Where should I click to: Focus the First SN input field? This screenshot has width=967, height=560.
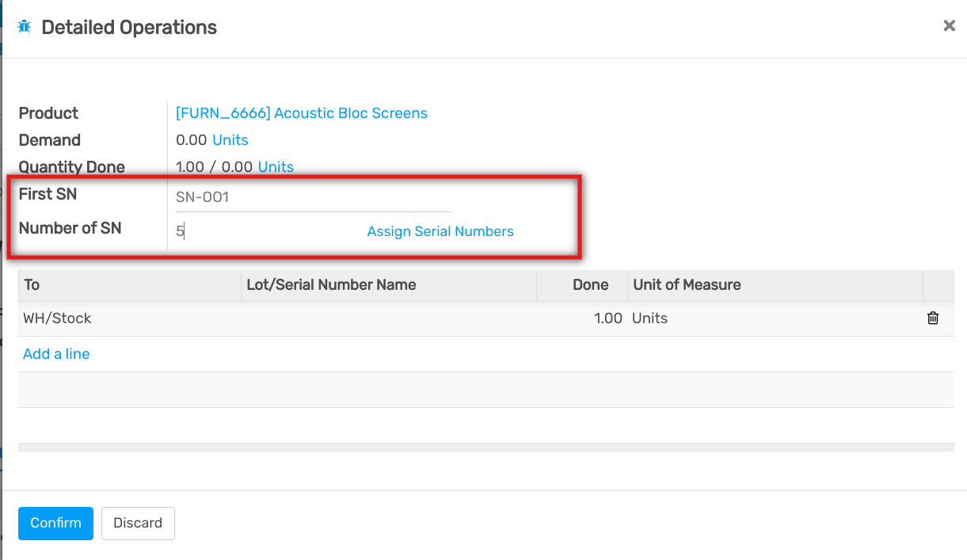[x=312, y=197]
